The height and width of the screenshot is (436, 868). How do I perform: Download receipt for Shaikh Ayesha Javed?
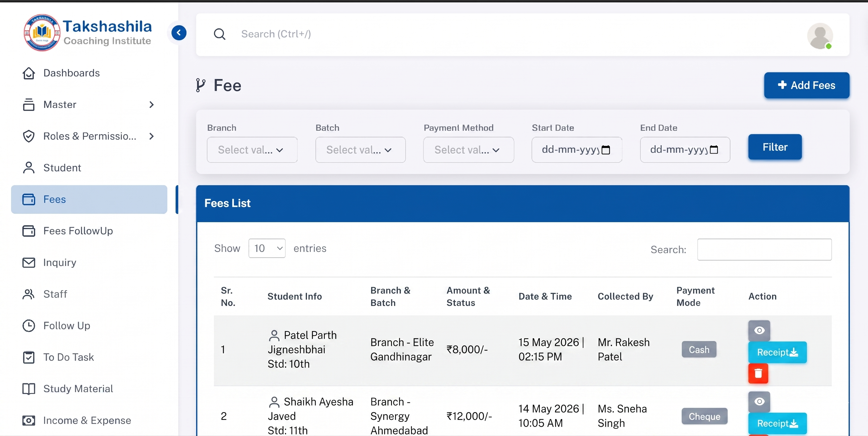tap(777, 423)
